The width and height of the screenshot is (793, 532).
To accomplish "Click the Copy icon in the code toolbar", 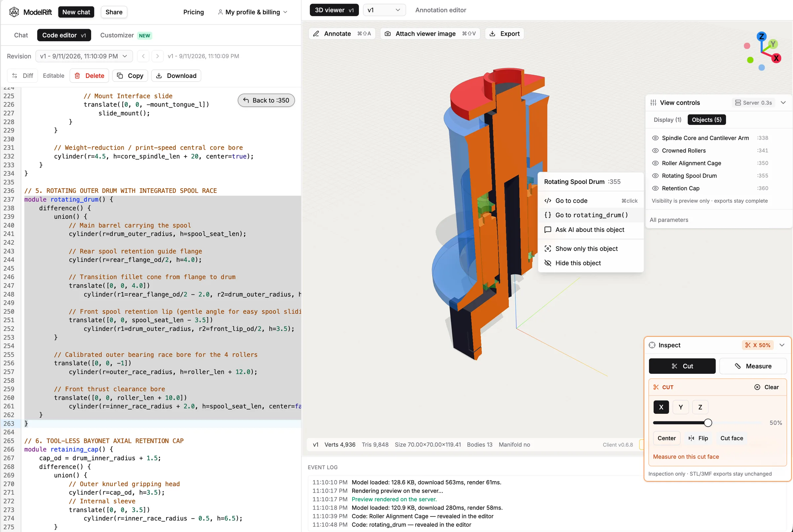I will click(x=120, y=76).
